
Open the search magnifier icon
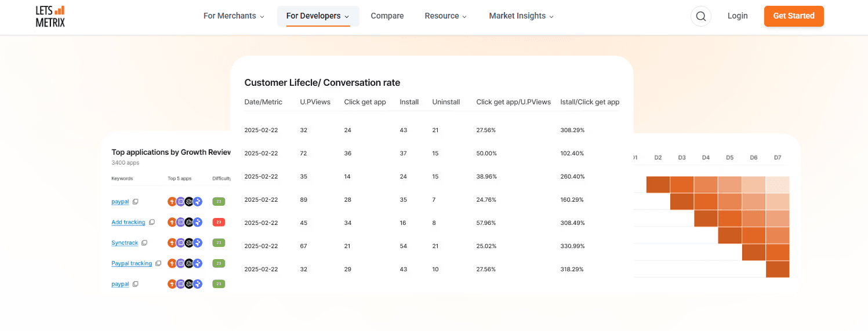click(700, 16)
